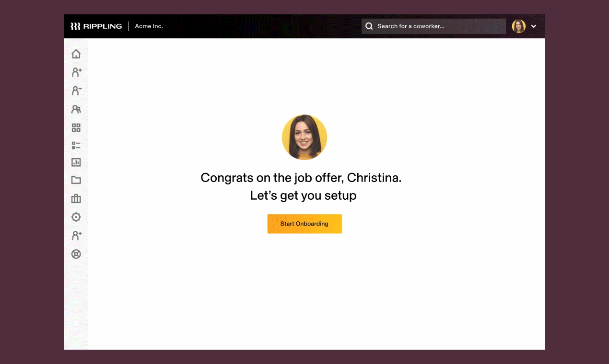Click the Start Onboarding button
Viewport: 609px width, 364px height.
point(304,224)
